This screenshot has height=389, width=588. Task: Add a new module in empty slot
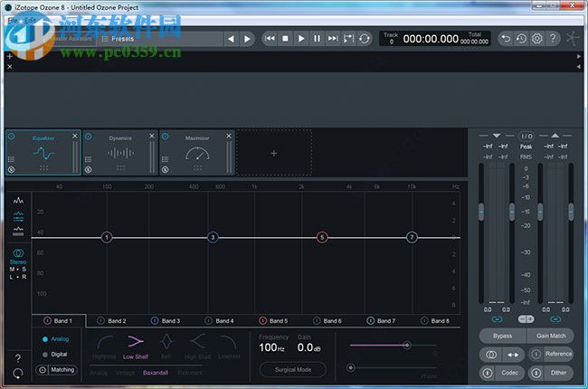pyautogui.click(x=274, y=153)
